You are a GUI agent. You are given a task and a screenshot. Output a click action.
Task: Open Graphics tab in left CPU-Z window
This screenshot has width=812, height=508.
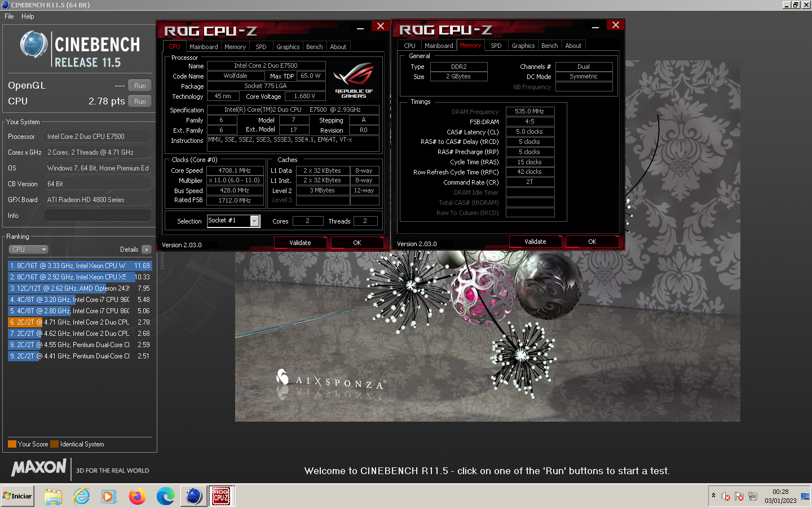pos(288,47)
